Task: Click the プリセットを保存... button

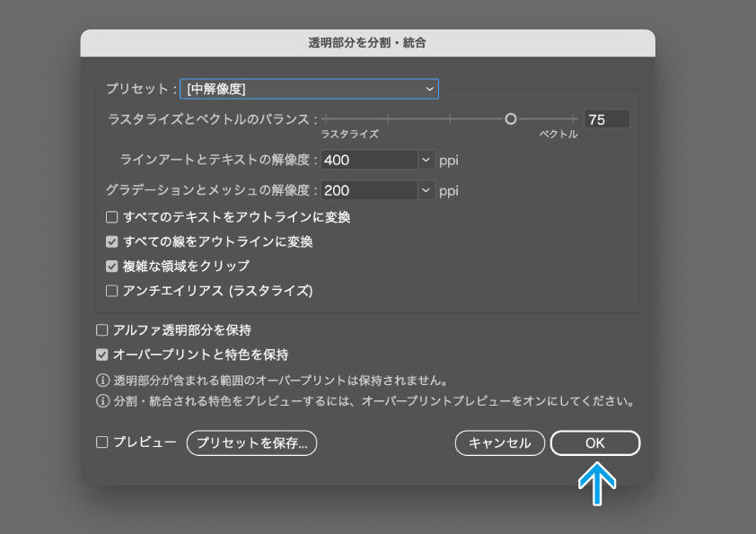Action: click(x=251, y=442)
